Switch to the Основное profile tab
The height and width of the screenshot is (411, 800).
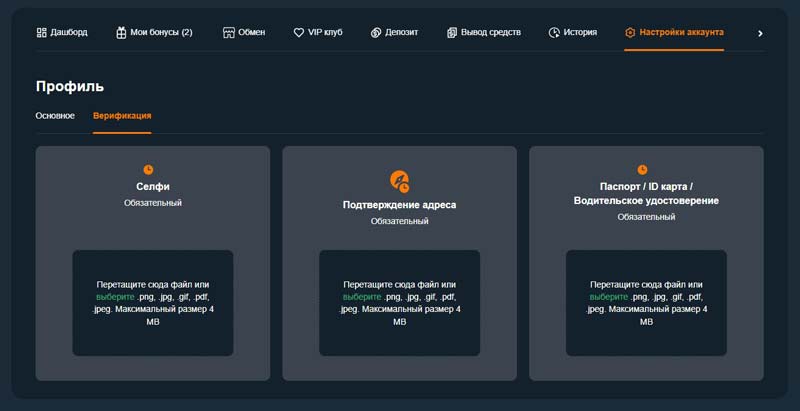[55, 116]
